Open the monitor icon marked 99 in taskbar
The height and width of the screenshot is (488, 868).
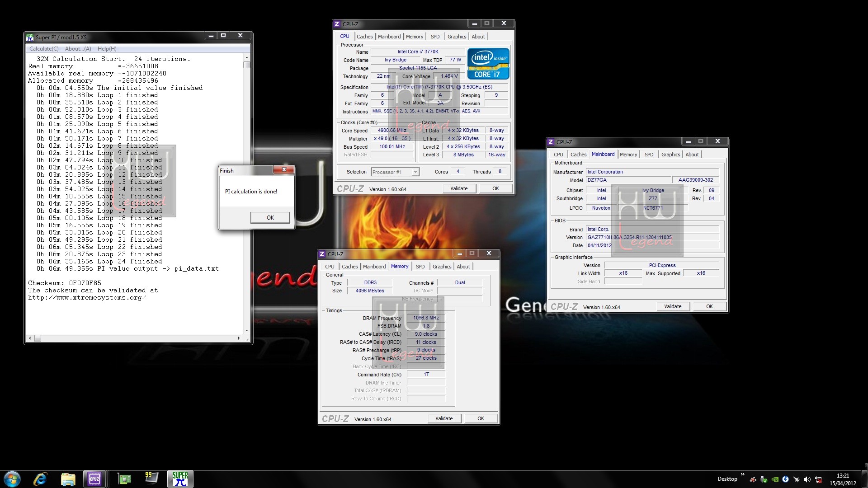(x=151, y=478)
